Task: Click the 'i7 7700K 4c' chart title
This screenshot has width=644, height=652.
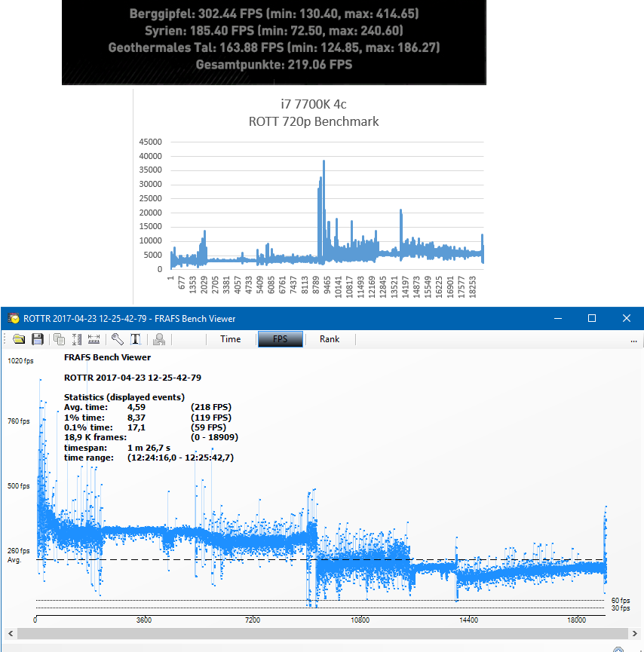Action: click(314, 104)
